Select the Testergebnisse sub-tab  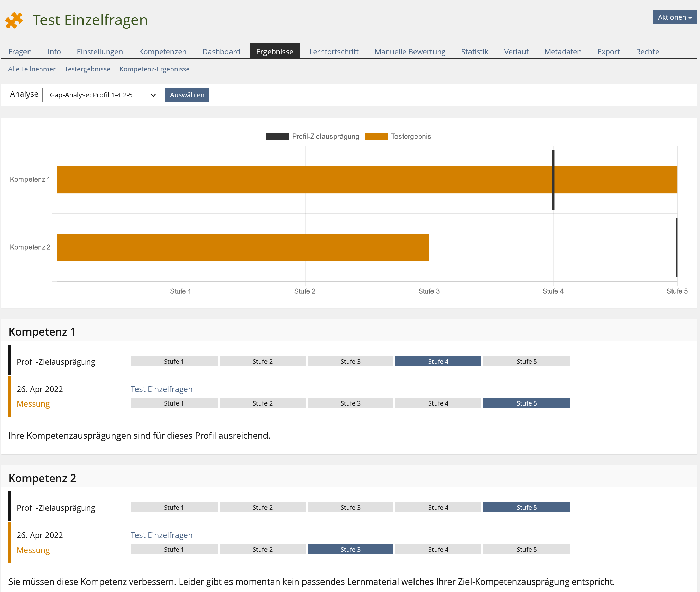pos(87,69)
